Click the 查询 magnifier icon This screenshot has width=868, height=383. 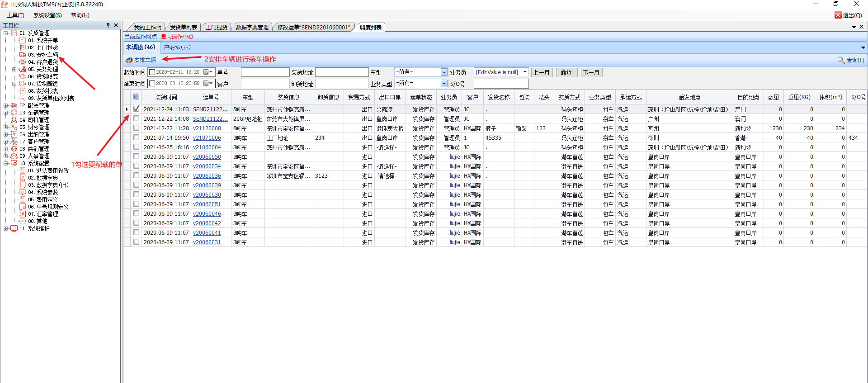tap(841, 60)
